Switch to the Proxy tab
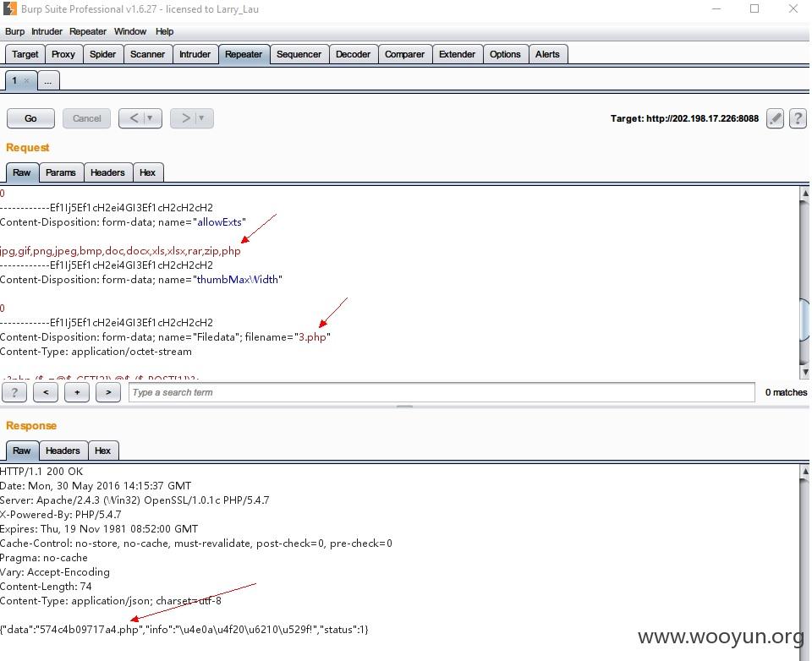Viewport: 812px width, 661px height. pyautogui.click(x=63, y=54)
